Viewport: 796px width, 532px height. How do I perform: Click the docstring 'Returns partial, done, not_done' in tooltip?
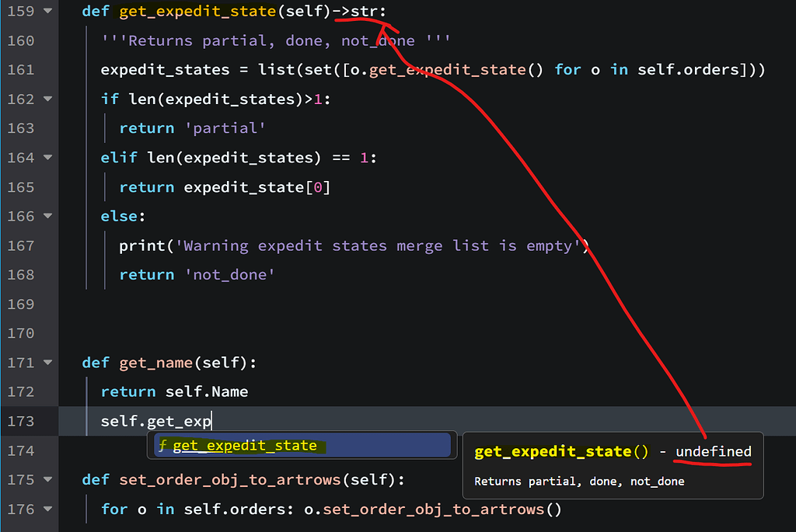579,481
